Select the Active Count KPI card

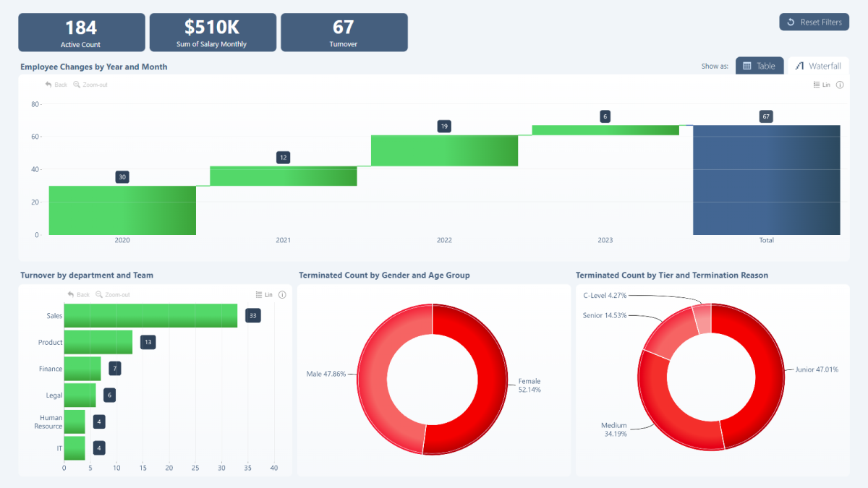pos(81,33)
